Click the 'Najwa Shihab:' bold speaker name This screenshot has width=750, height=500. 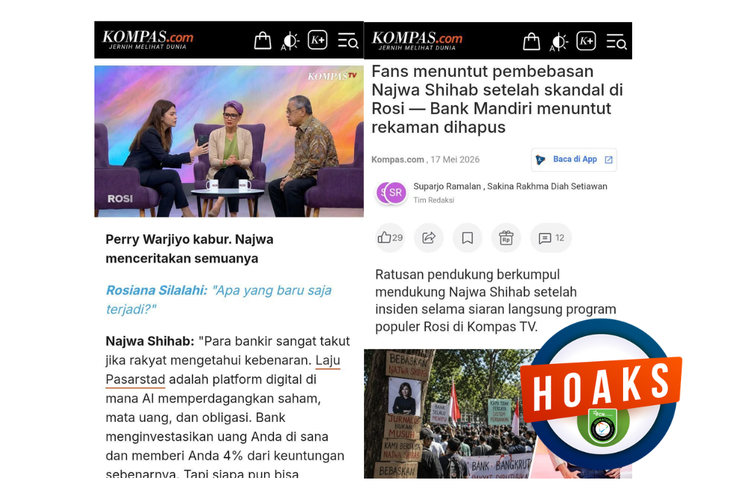pos(150,341)
